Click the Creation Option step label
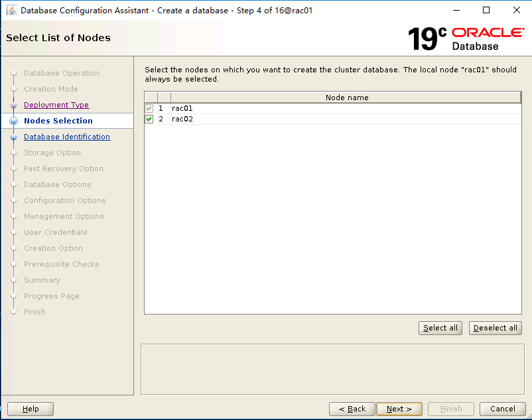The width and height of the screenshot is (532, 420). [x=53, y=248]
